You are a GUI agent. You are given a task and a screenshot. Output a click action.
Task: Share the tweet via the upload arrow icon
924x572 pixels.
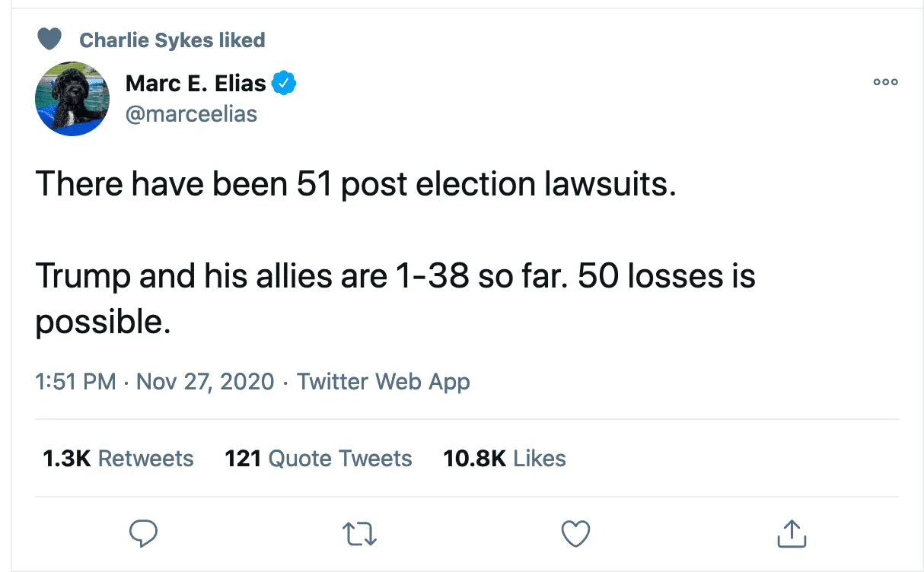[791, 533]
